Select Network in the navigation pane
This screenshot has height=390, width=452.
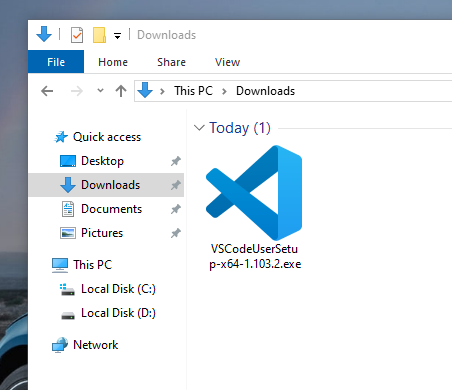coord(95,345)
